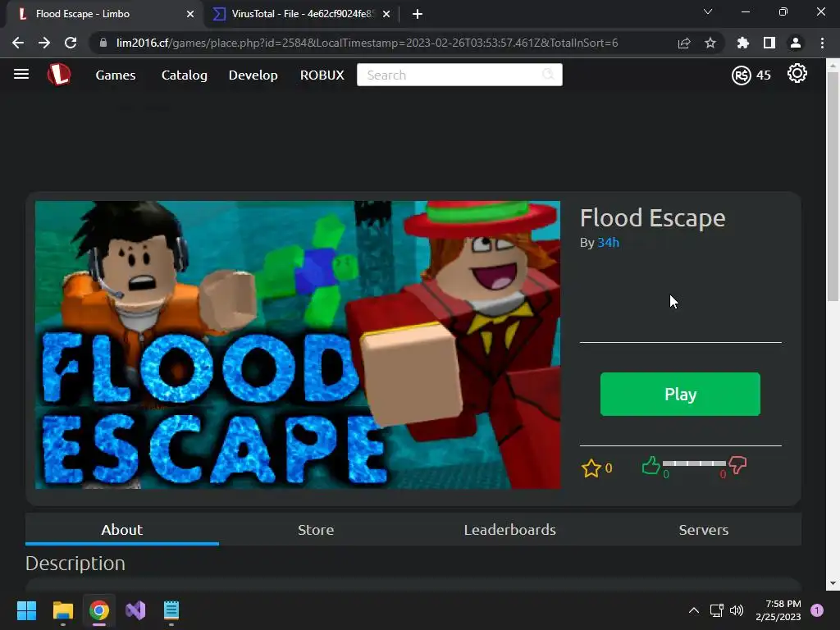Switch to the Store tab
The image size is (840, 630).
pyautogui.click(x=316, y=529)
